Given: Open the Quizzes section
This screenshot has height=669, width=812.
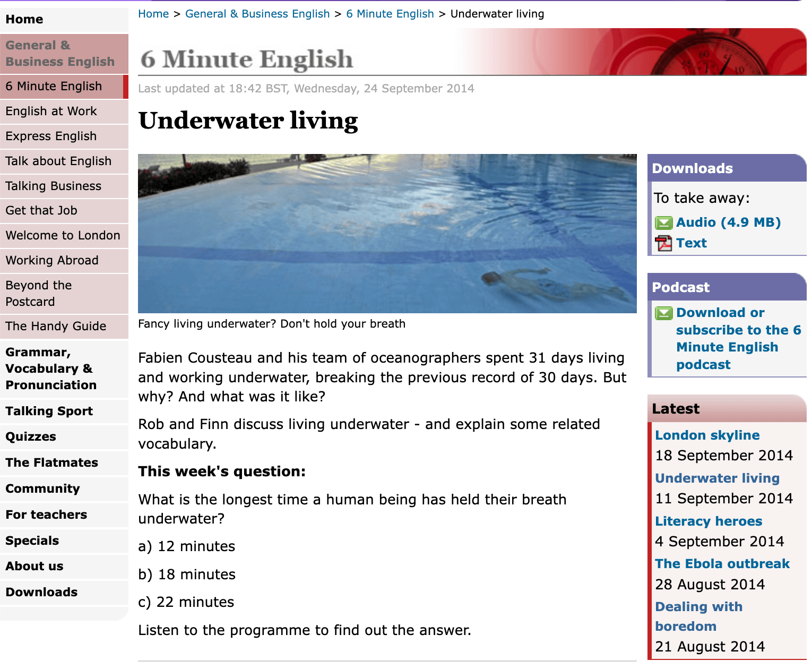Looking at the screenshot, I should (x=30, y=436).
